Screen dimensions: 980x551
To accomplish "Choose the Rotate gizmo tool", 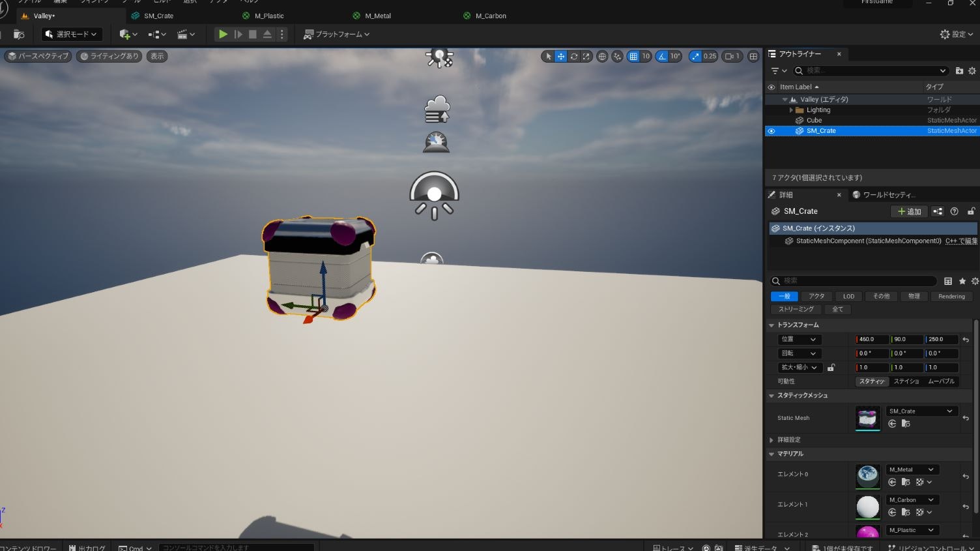I will (x=573, y=57).
